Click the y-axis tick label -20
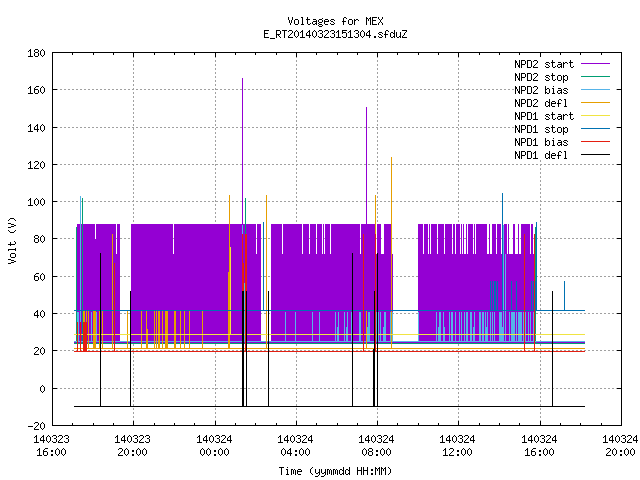This screenshot has width=640, height=480. point(36,426)
